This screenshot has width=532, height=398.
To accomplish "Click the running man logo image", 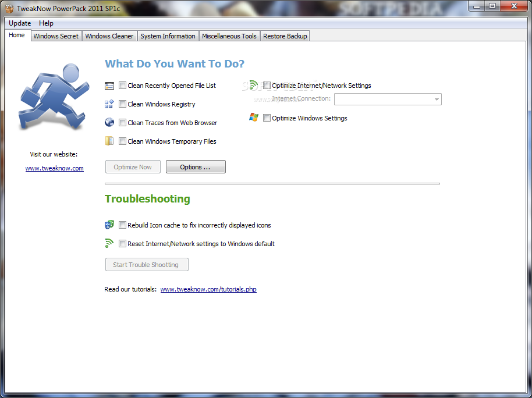I will tap(54, 97).
